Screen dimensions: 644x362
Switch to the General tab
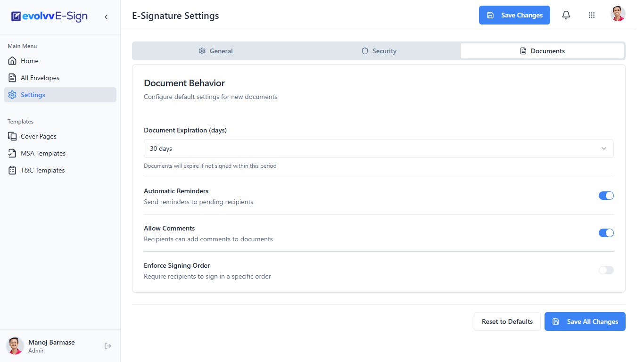coord(215,51)
